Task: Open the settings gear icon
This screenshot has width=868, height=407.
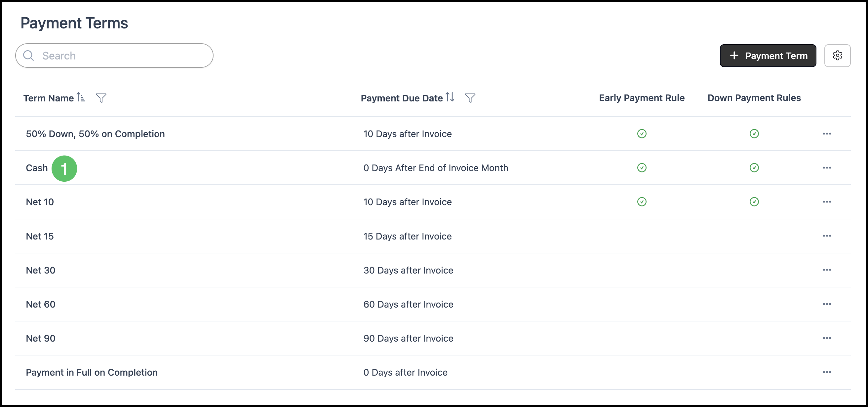Action: 837,55
